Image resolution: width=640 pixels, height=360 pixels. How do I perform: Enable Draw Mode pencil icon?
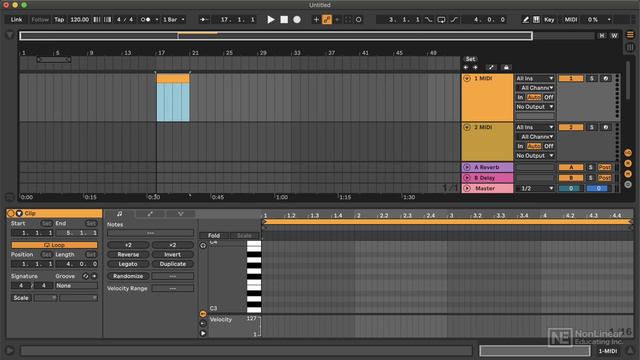[x=526, y=20]
